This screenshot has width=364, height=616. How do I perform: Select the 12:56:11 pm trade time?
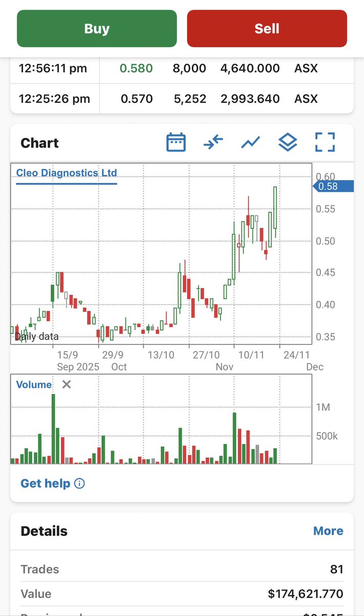pyautogui.click(x=53, y=68)
